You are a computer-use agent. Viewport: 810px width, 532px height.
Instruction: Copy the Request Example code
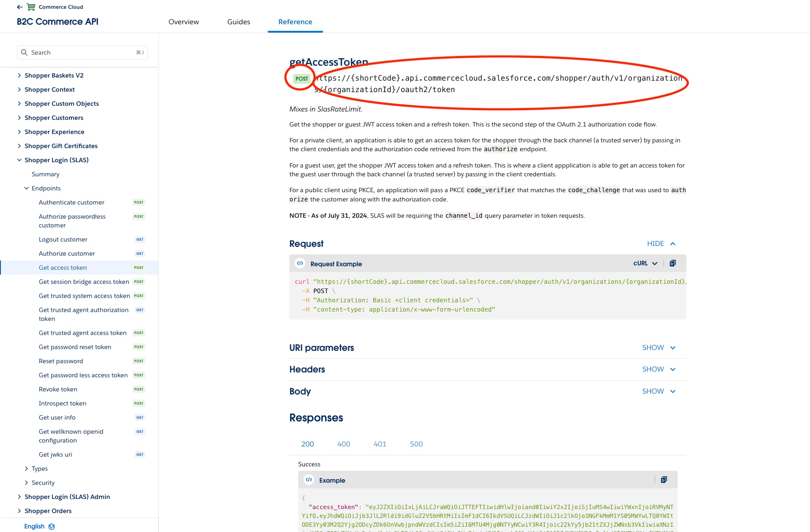click(673, 263)
